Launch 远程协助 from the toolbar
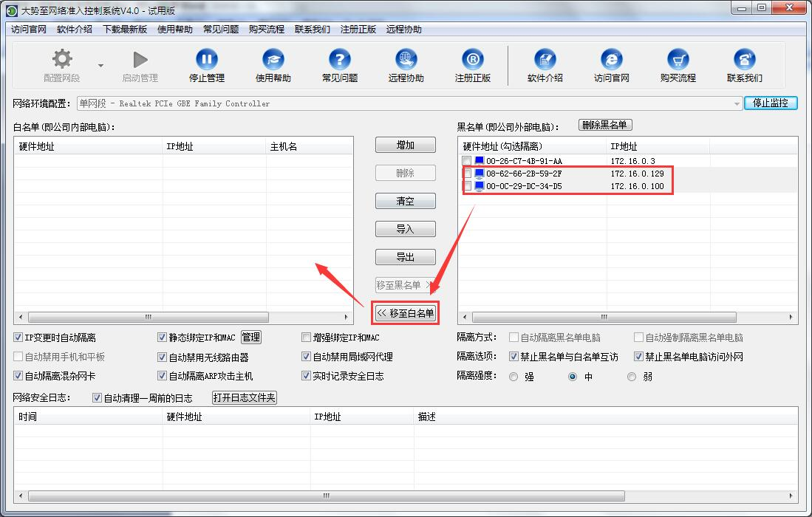This screenshot has width=812, height=517. (x=406, y=60)
